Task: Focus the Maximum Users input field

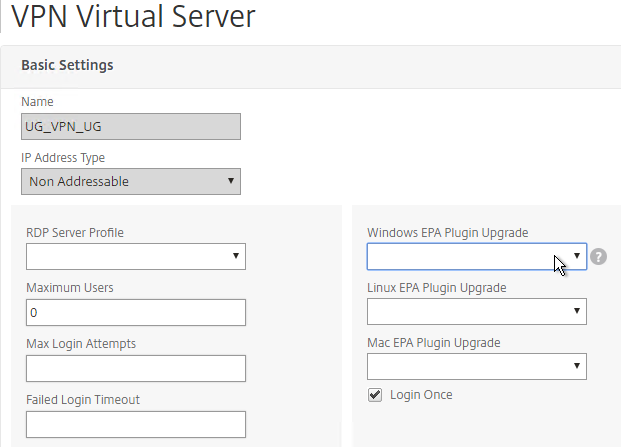Action: 136,313
